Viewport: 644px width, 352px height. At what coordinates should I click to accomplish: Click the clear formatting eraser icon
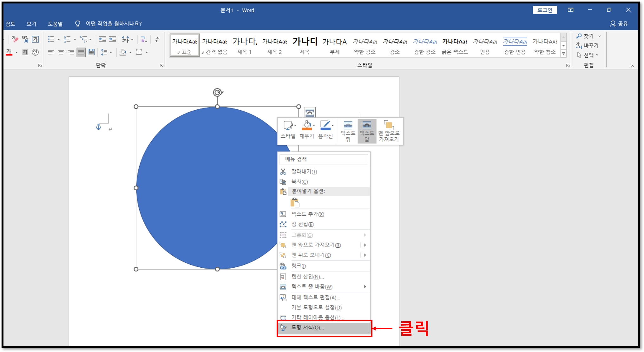(15, 39)
